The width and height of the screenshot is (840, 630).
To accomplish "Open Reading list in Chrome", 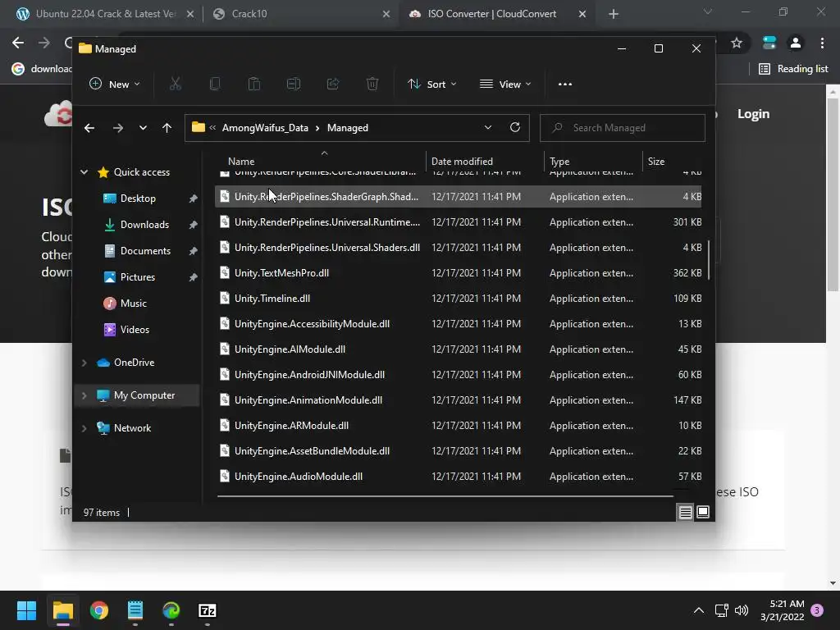I will [x=793, y=69].
